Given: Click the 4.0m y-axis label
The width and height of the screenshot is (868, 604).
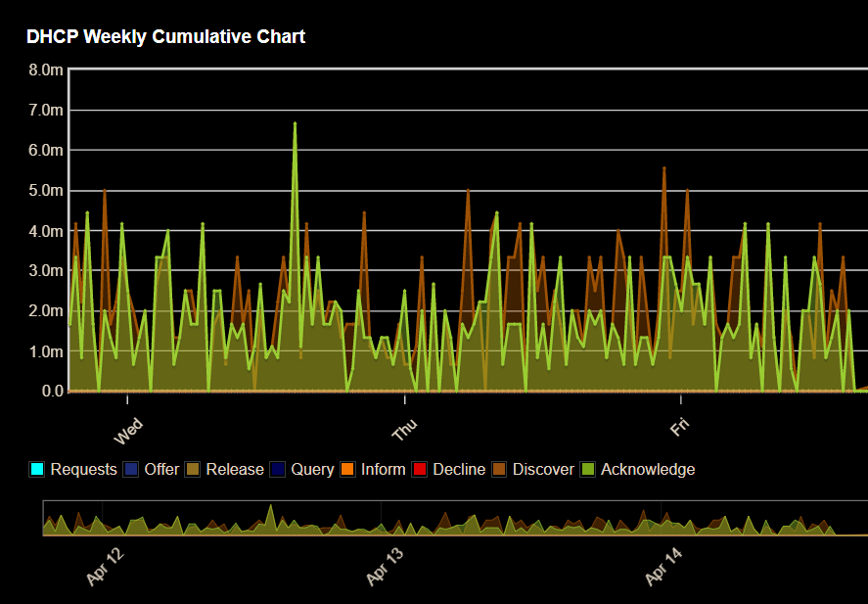Looking at the screenshot, I should 46,231.
